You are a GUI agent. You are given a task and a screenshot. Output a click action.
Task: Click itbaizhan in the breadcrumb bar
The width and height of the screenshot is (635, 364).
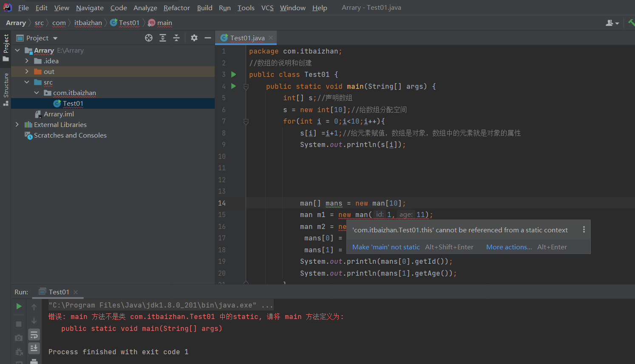point(88,23)
